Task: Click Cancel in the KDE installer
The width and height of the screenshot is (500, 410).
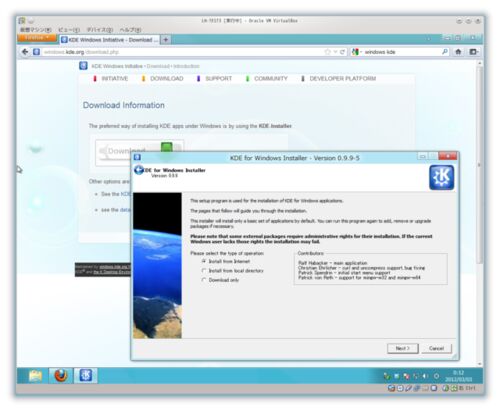Action: [436, 348]
